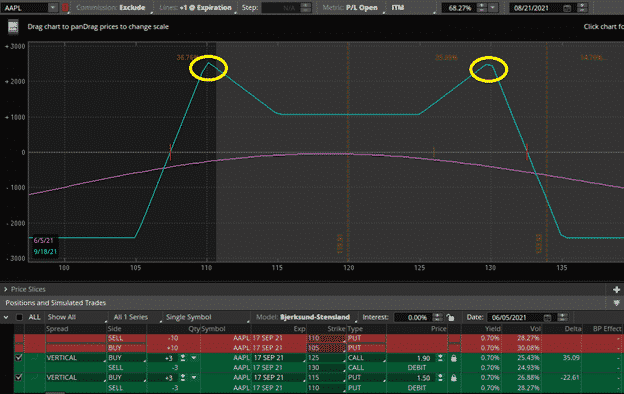
Task: Open dropdown arrow next to 68.27%
Action: pos(493,8)
